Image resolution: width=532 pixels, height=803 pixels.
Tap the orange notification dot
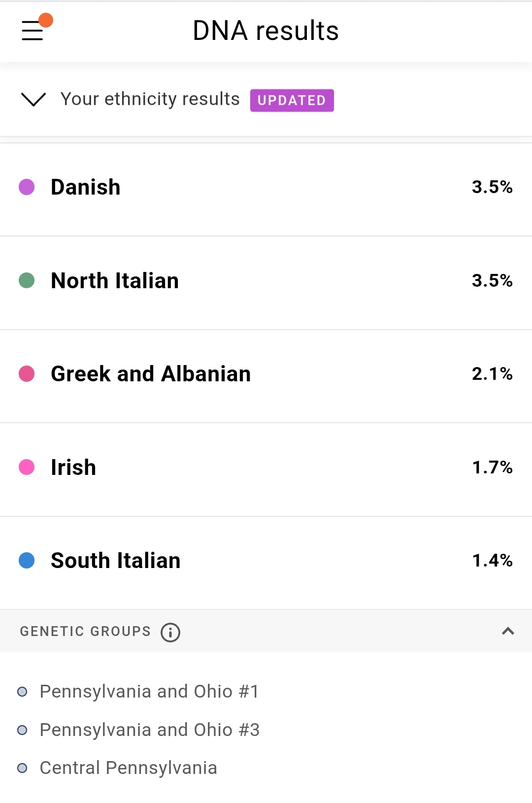click(x=46, y=20)
